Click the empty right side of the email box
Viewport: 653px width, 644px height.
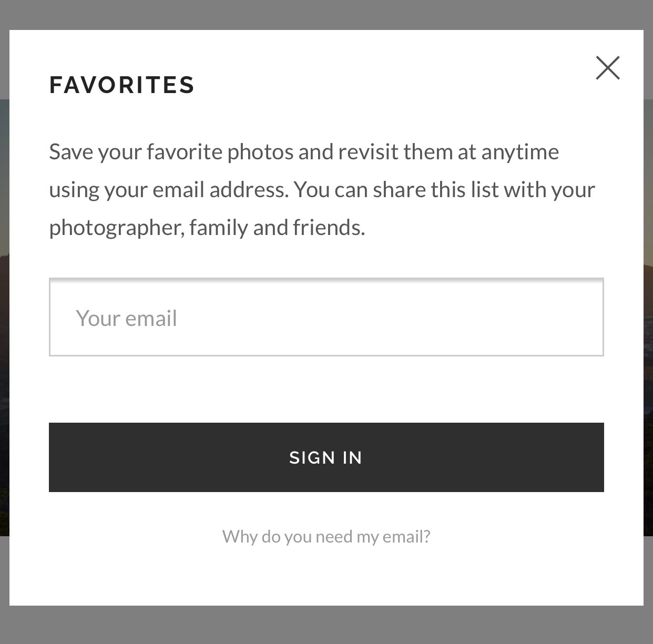pyautogui.click(x=473, y=317)
